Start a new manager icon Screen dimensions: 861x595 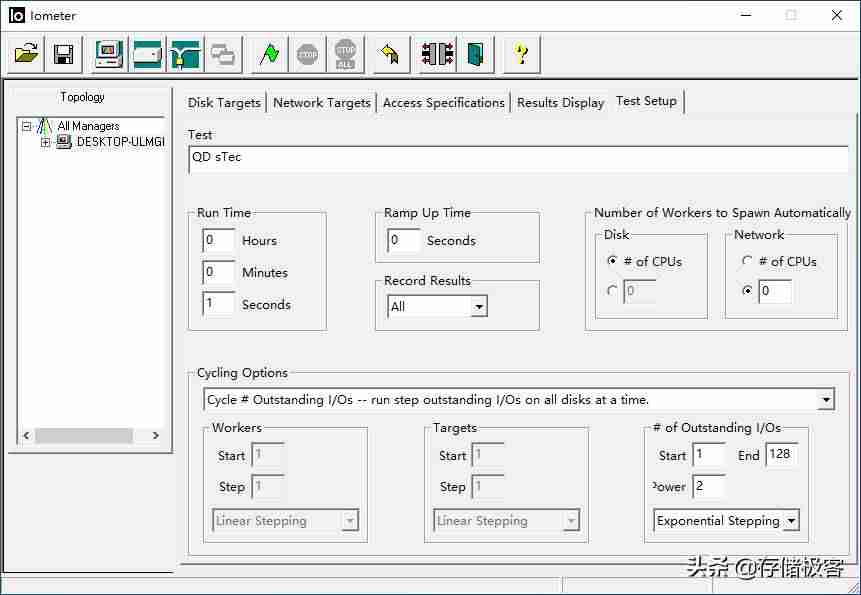tap(109, 54)
